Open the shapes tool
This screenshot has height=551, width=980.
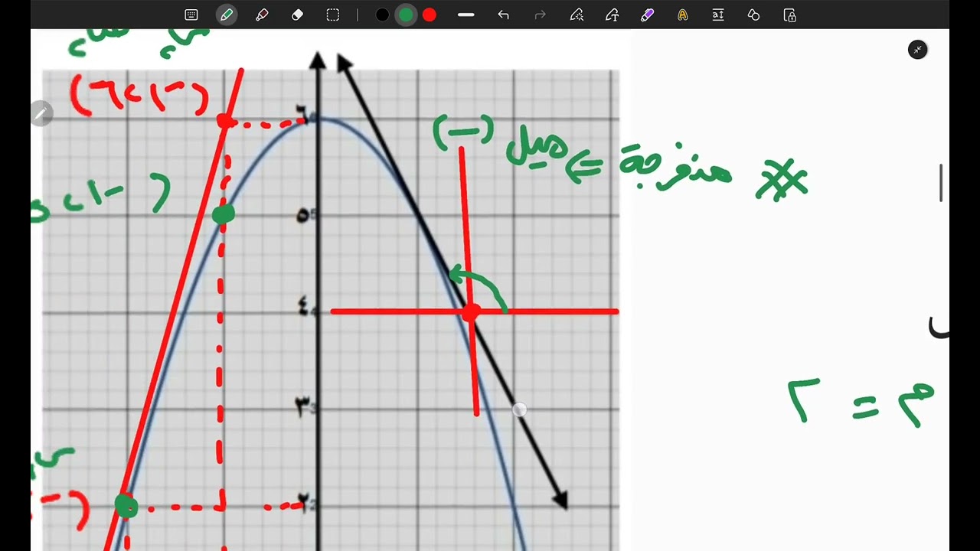[753, 15]
